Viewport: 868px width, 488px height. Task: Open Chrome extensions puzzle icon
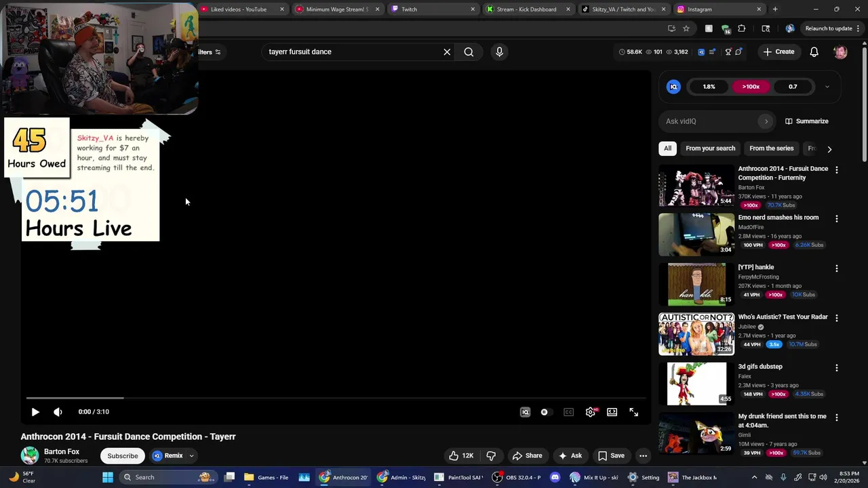[742, 28]
